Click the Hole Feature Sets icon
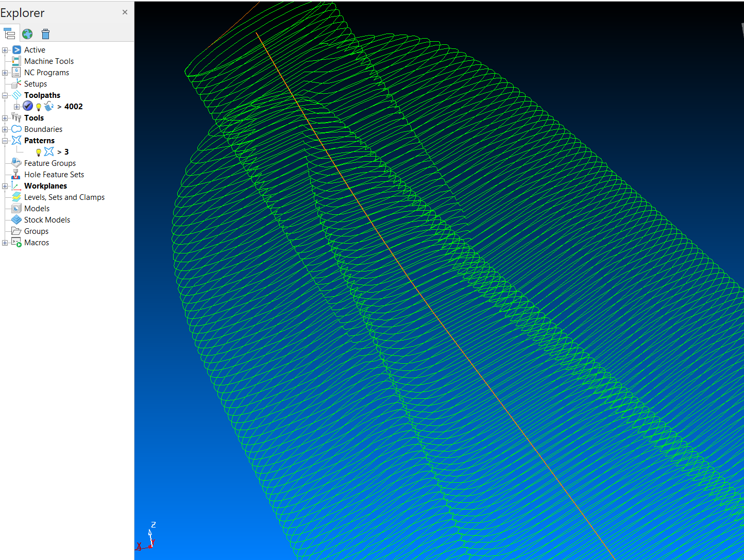Image resolution: width=744 pixels, height=560 pixels. 15,174
